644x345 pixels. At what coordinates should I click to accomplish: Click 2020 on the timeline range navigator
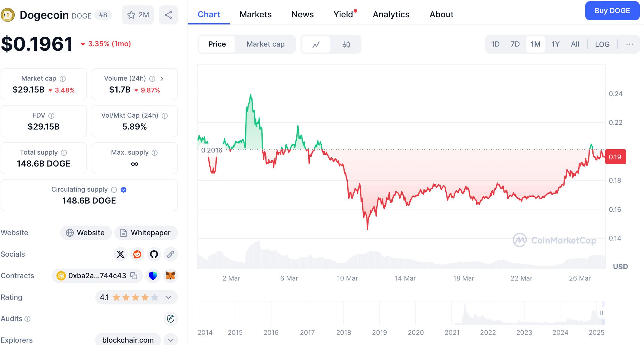(416, 332)
